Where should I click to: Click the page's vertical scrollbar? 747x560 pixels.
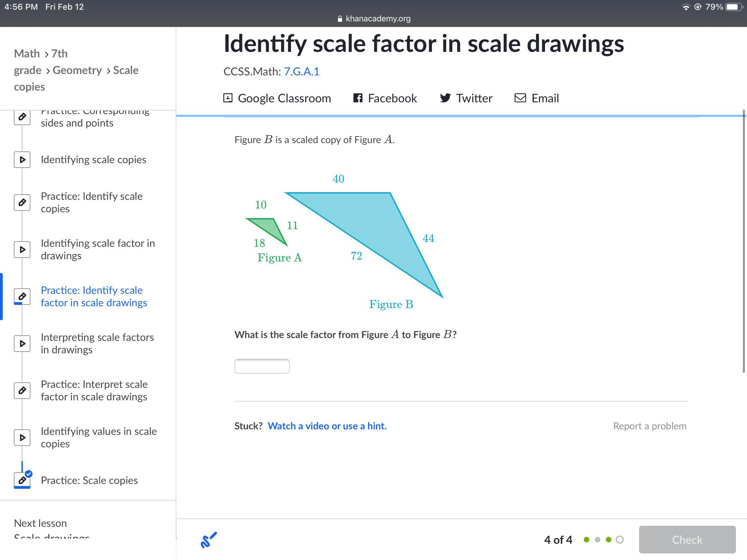point(744,242)
